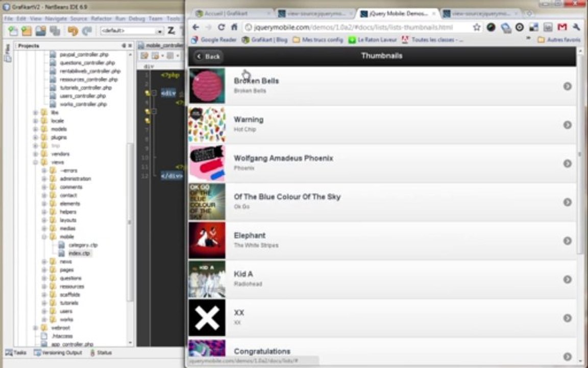This screenshot has height=368, width=588.
Task: Open the Tasks tab at NetBeans bottom
Action: tap(16, 353)
